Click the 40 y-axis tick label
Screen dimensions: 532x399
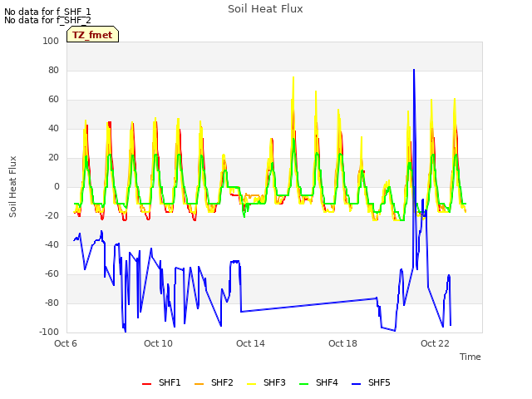[53, 128]
